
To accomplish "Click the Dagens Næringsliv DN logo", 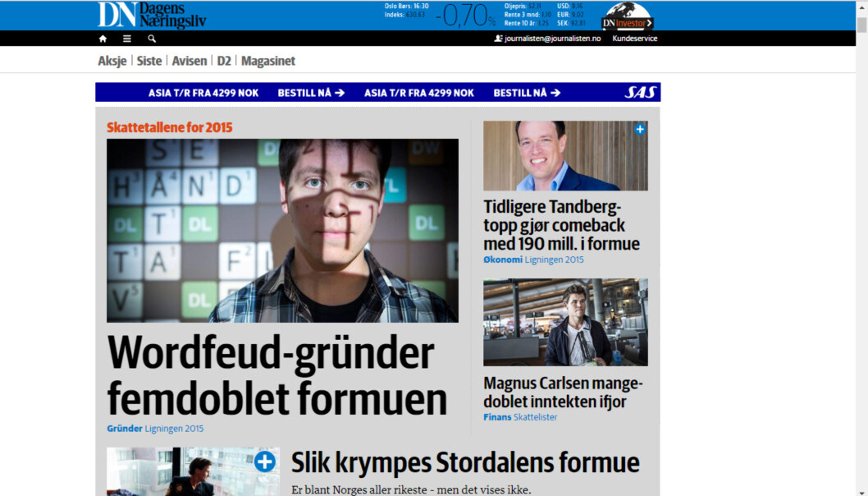I will (152, 15).
